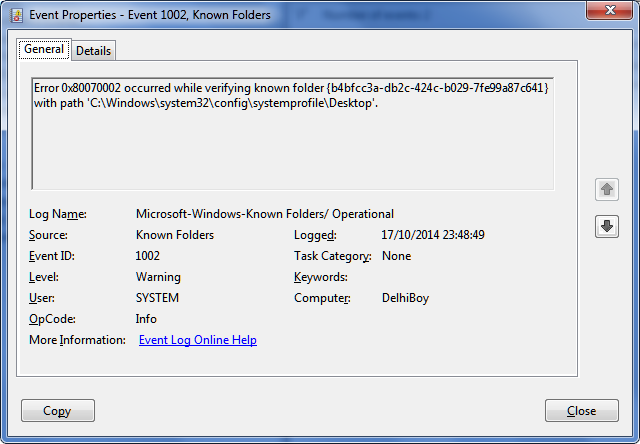Screen dimensions: 640x444
Task: Click the up arrow previous event button
Action: [x=607, y=189]
